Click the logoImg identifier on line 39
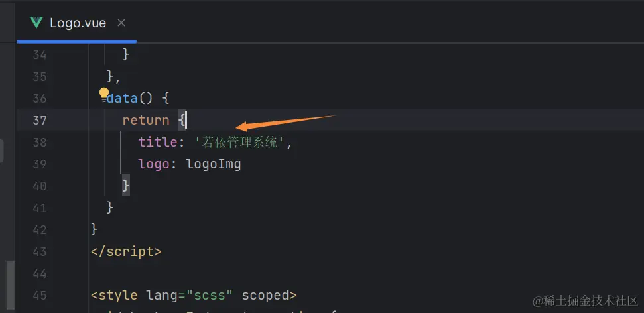Screen dimensions: 644x313 pyautogui.click(x=214, y=164)
